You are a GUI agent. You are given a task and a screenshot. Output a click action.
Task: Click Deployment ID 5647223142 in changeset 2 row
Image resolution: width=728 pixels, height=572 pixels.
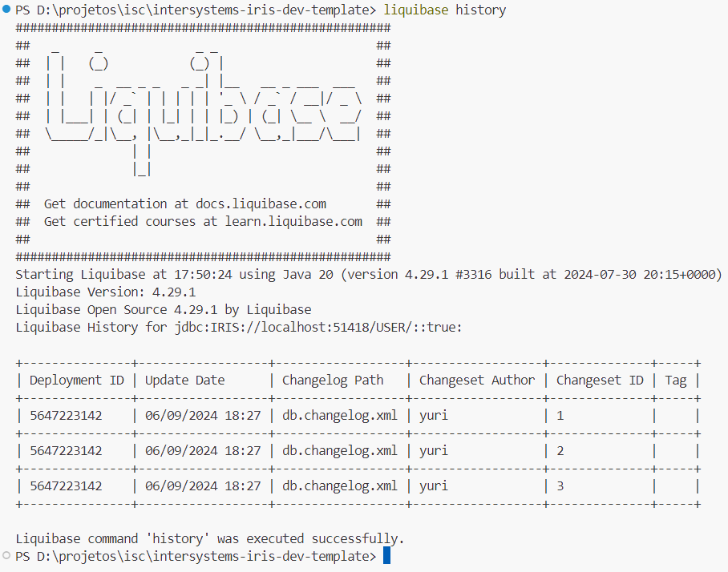(x=66, y=450)
